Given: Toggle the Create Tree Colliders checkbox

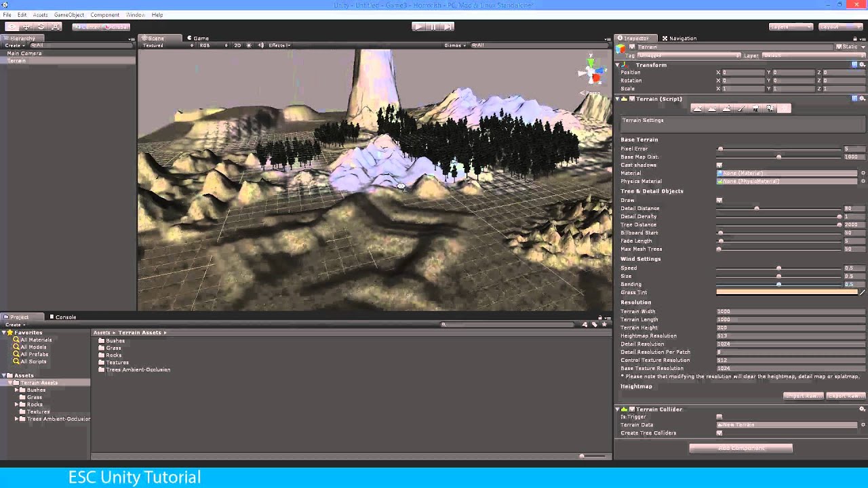Looking at the screenshot, I should pyautogui.click(x=719, y=433).
